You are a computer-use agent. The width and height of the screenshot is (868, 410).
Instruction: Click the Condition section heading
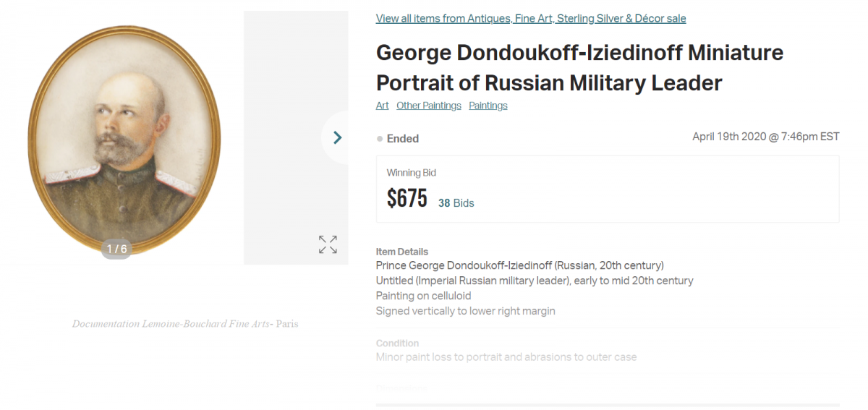[x=397, y=343]
